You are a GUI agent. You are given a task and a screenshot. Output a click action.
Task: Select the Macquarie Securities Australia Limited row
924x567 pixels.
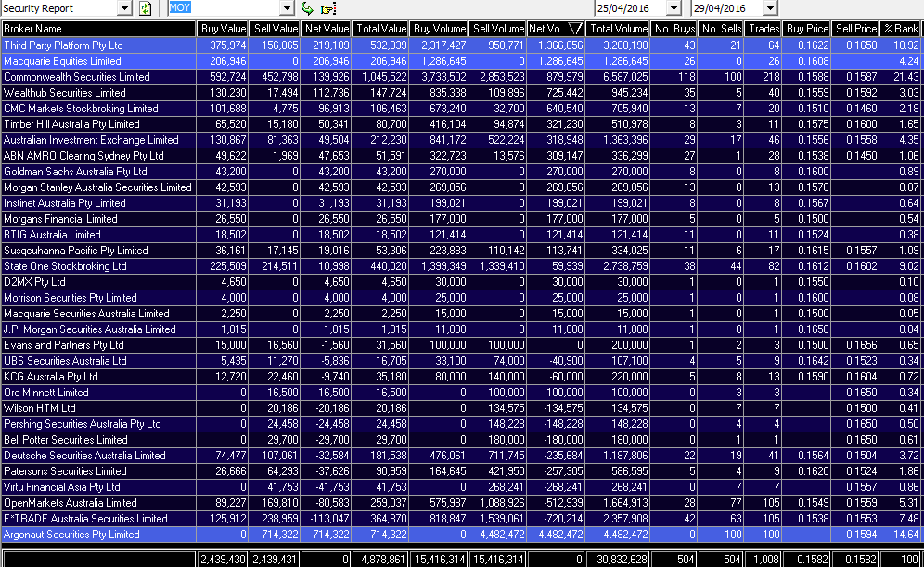point(461,315)
